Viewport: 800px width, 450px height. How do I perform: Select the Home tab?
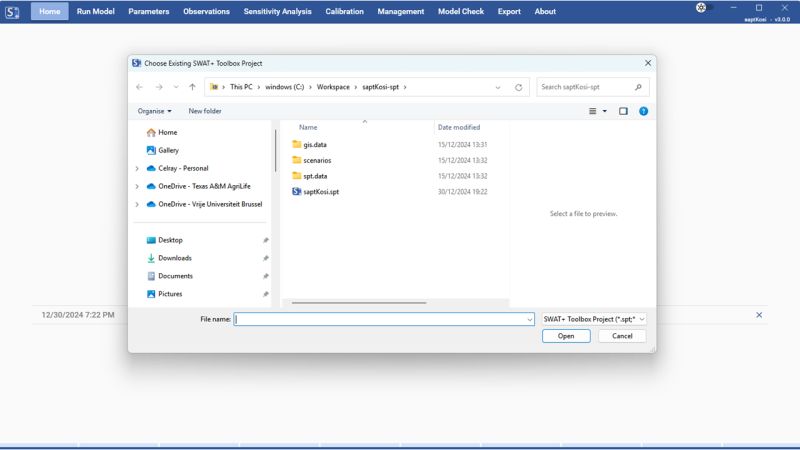[49, 11]
